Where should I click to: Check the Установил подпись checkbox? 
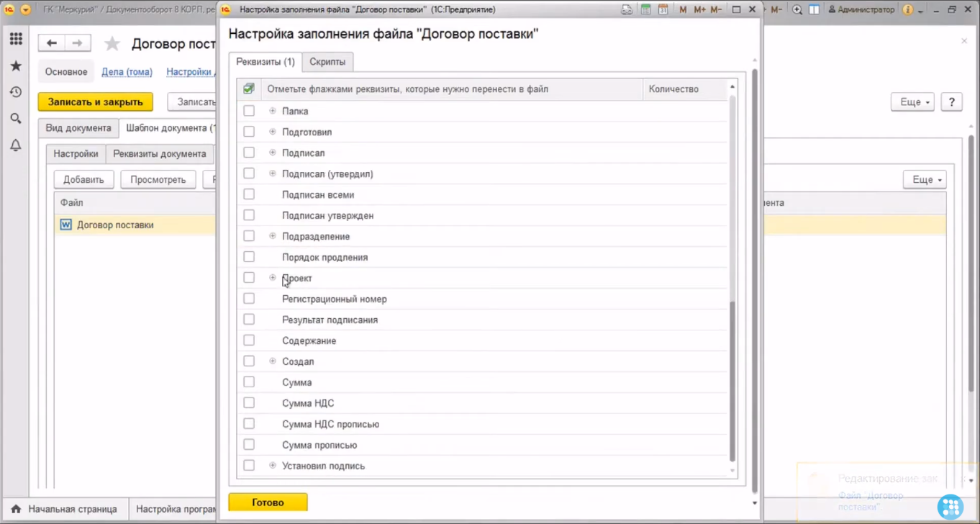(x=249, y=466)
